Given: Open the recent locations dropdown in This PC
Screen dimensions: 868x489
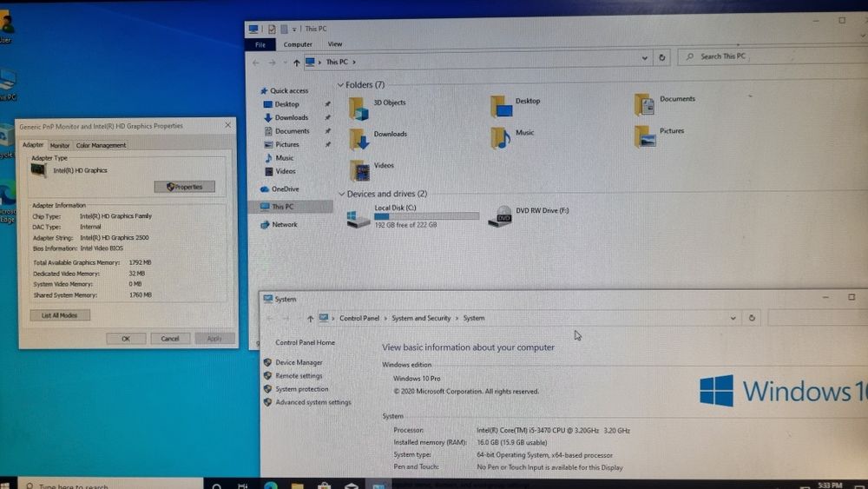Looking at the screenshot, I should 285,63.
